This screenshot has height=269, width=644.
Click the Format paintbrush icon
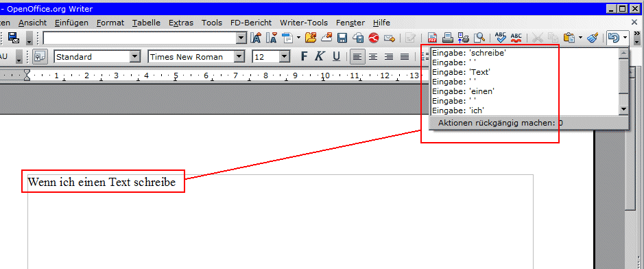(x=593, y=38)
